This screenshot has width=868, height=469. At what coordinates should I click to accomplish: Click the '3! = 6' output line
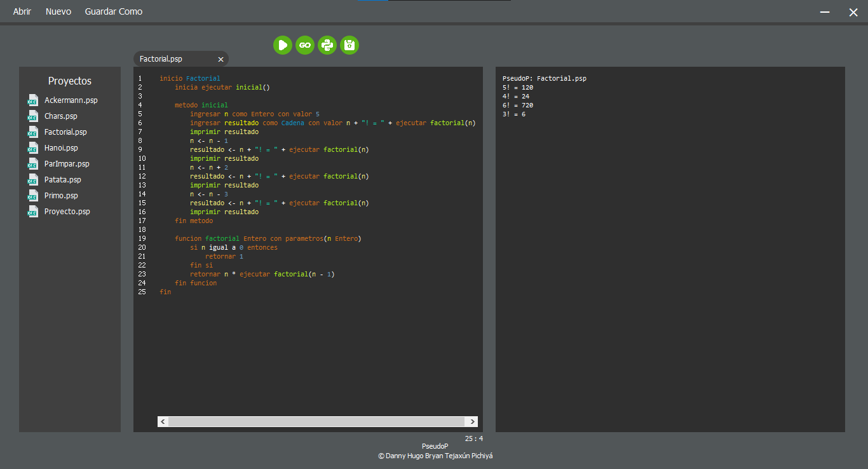[514, 114]
